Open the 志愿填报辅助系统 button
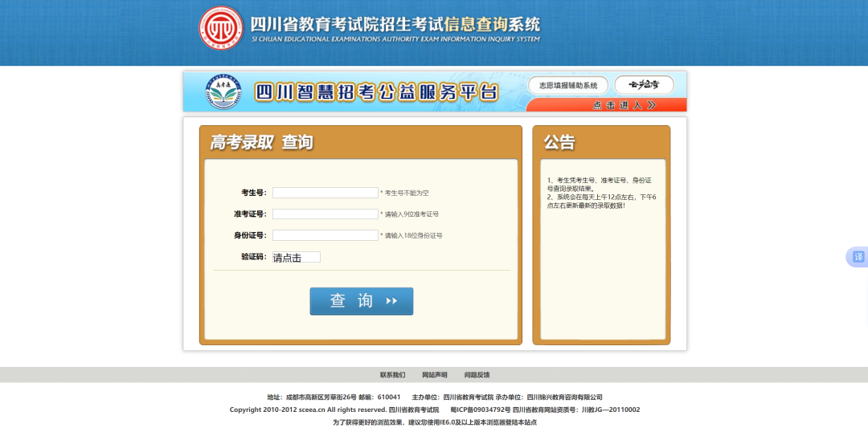The height and width of the screenshot is (436, 868). 568,85
